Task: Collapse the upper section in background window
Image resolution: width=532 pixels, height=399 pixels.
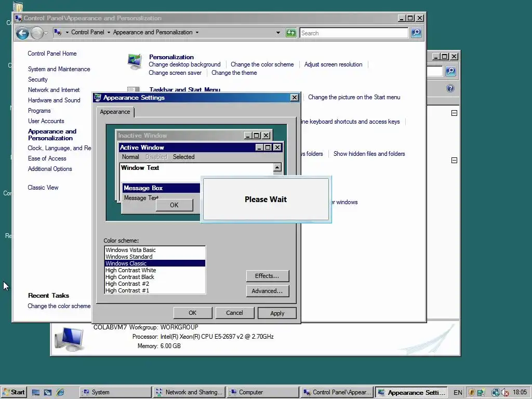Action: (454, 113)
